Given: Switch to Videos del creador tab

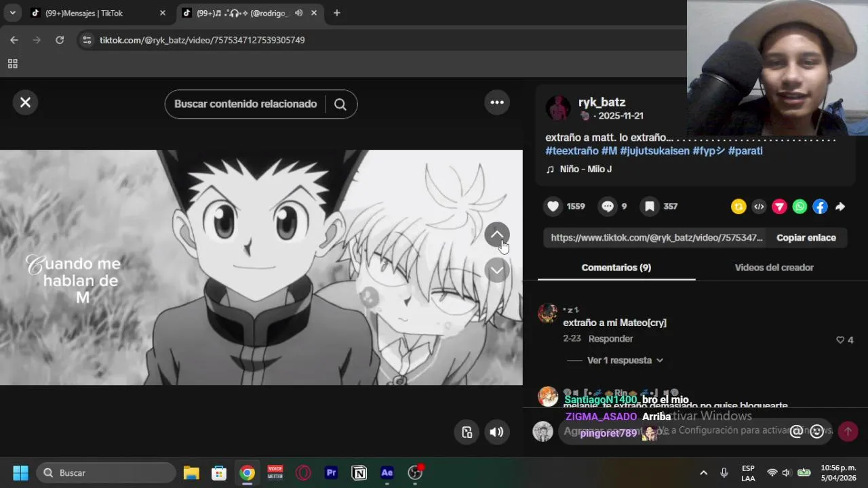Looking at the screenshot, I should [x=774, y=268].
